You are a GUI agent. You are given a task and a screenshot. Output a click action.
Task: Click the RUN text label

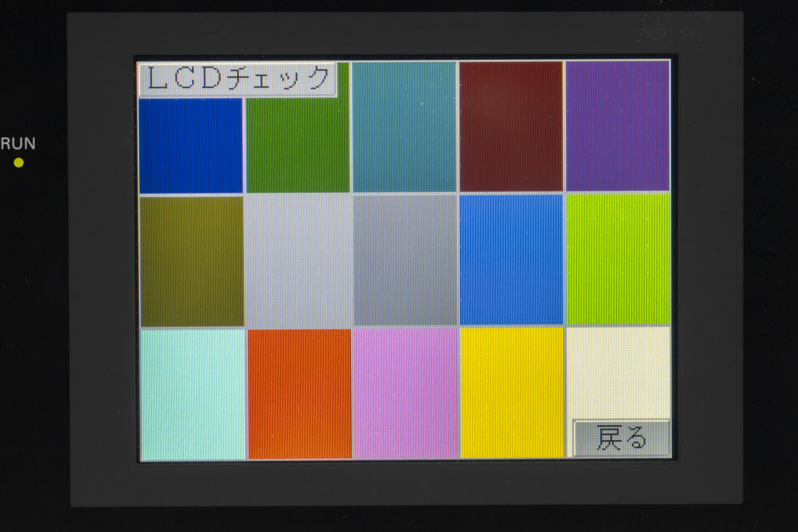coord(18,144)
